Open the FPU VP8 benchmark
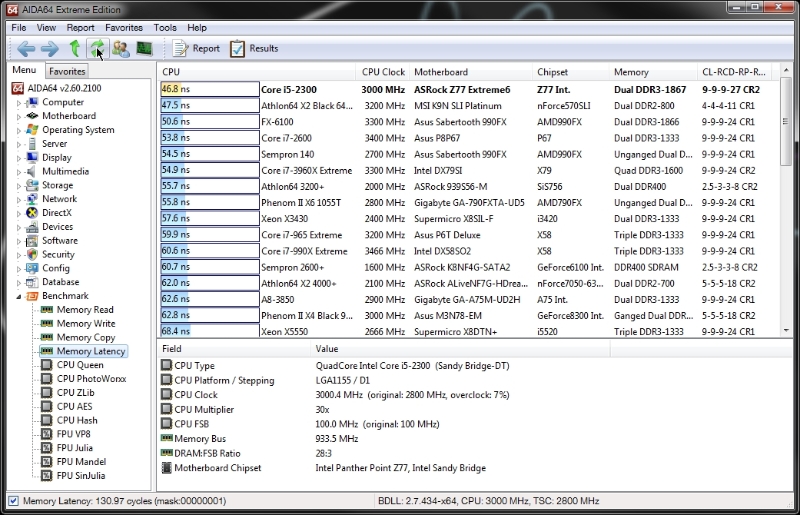800x515 pixels. pos(73,434)
